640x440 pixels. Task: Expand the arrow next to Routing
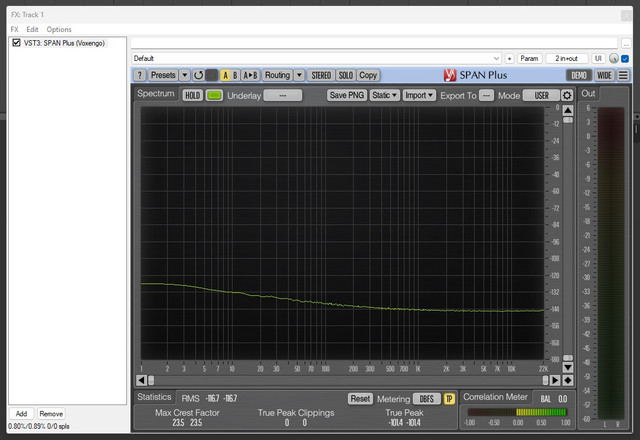pos(300,75)
